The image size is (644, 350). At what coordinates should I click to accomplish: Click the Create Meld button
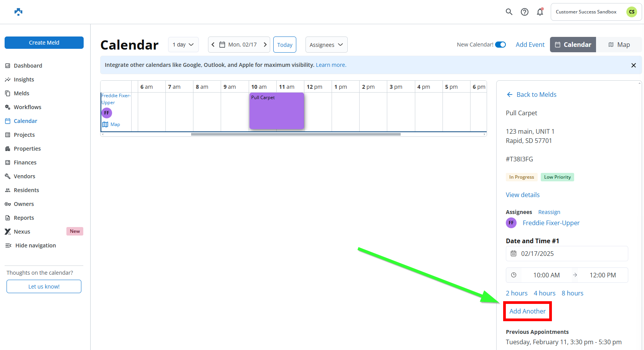pos(44,43)
